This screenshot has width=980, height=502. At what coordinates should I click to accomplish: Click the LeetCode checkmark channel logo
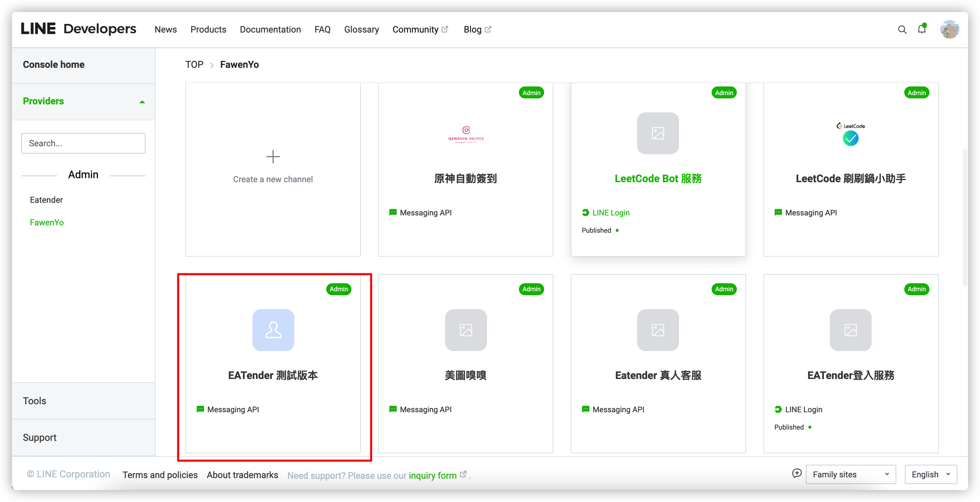click(850, 134)
